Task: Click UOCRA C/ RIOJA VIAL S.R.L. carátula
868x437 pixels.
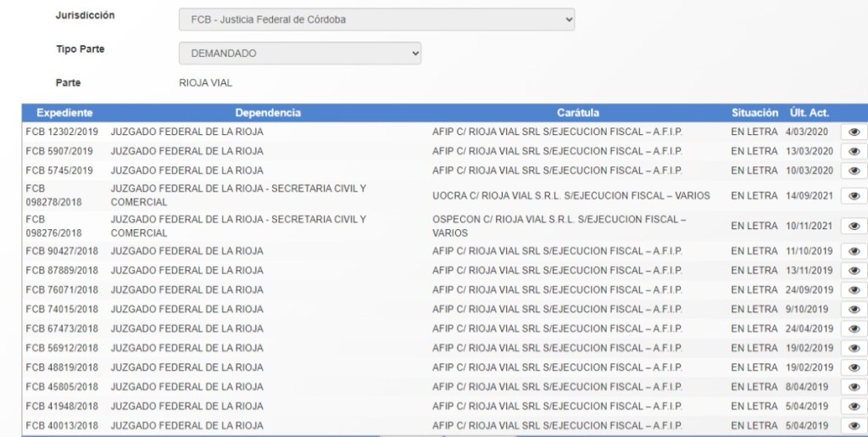Action: click(x=570, y=195)
